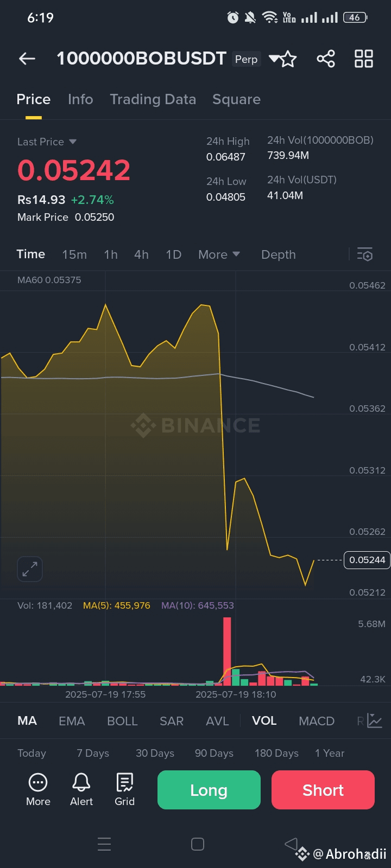Expand chart to fullscreen with arrows icon
The width and height of the screenshot is (391, 868).
click(x=30, y=569)
